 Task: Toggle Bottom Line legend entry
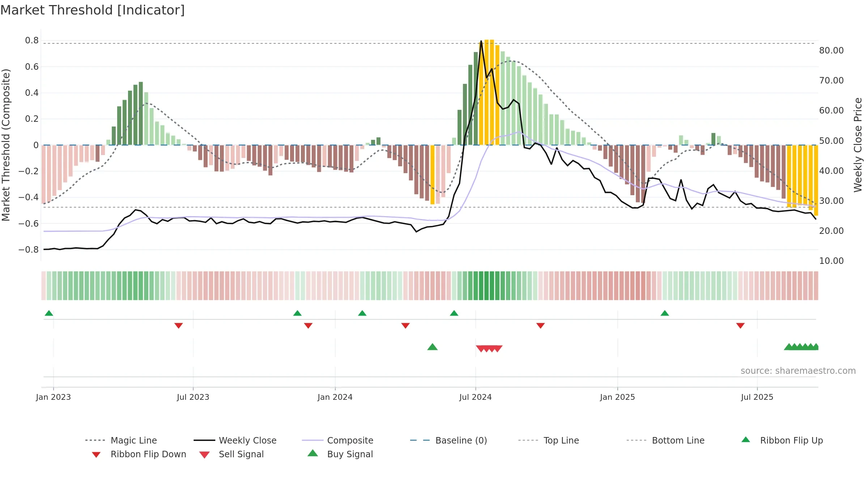click(x=665, y=440)
